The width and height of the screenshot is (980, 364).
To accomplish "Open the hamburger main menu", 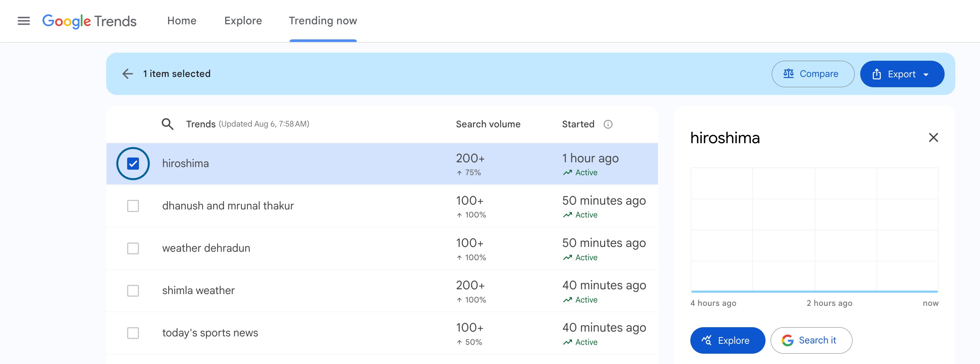I will coord(24,21).
